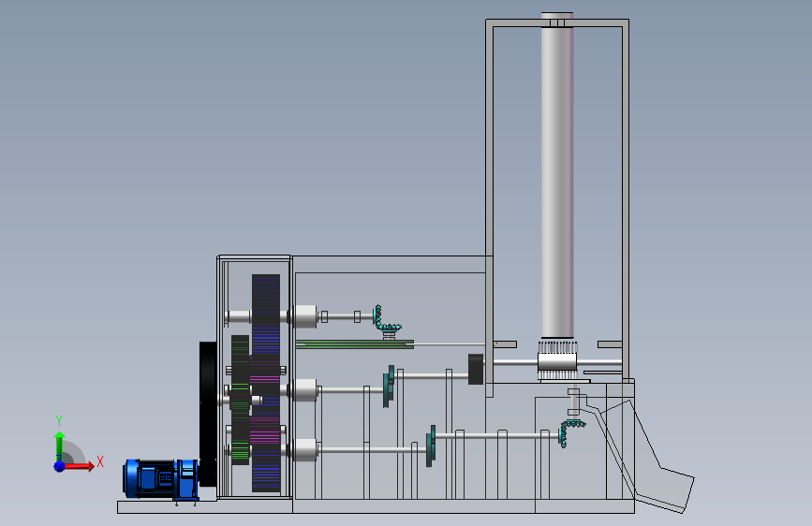Select the small green gear

[241, 399]
